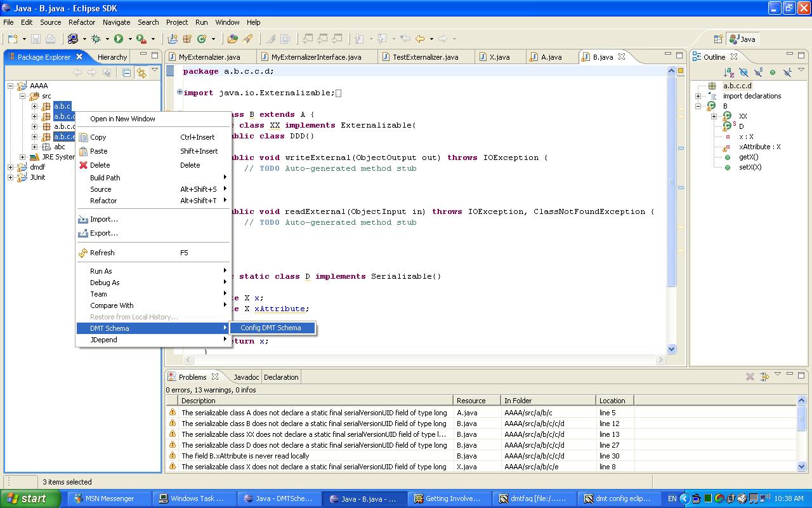Click the New Java Class icon

pyautogui.click(x=202, y=39)
